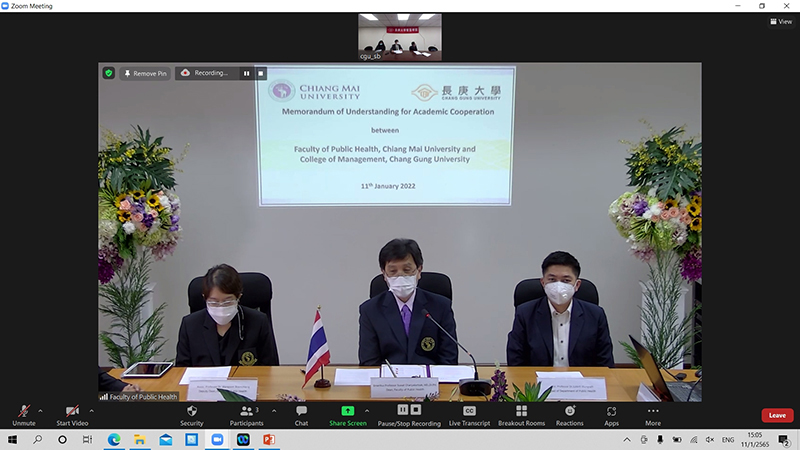This screenshot has width=800, height=450.
Task: Open audio options arrow next to Unmute
Action: pos(40,411)
